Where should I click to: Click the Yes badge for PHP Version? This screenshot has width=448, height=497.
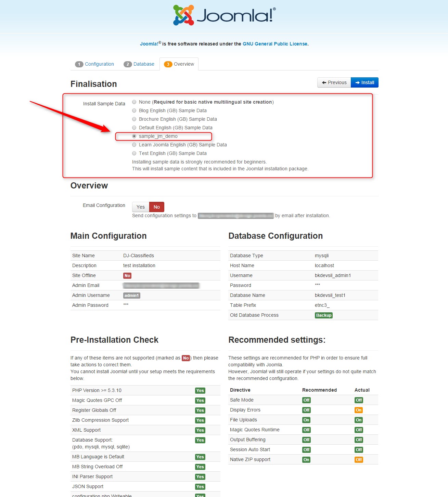coord(200,391)
